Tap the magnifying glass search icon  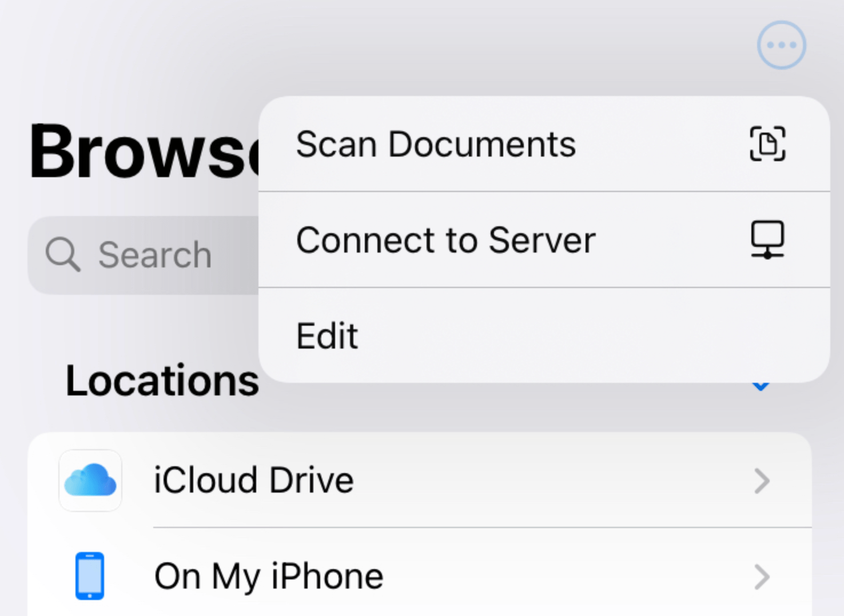(62, 255)
